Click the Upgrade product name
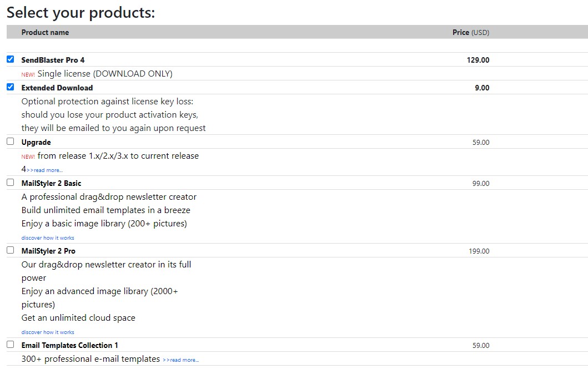The height and width of the screenshot is (374, 588). click(x=36, y=143)
